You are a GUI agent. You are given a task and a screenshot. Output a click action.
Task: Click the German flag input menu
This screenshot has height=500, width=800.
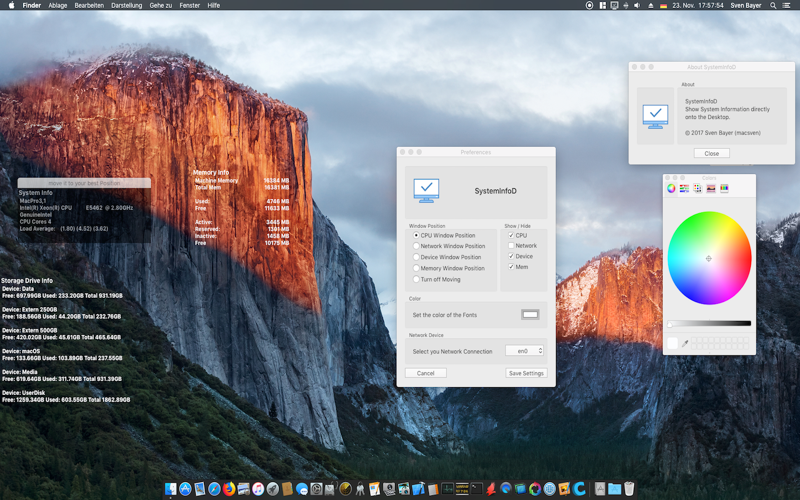tap(663, 5)
